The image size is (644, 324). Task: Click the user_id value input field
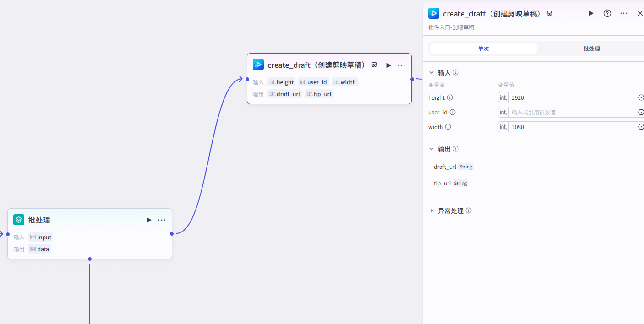coord(573,112)
